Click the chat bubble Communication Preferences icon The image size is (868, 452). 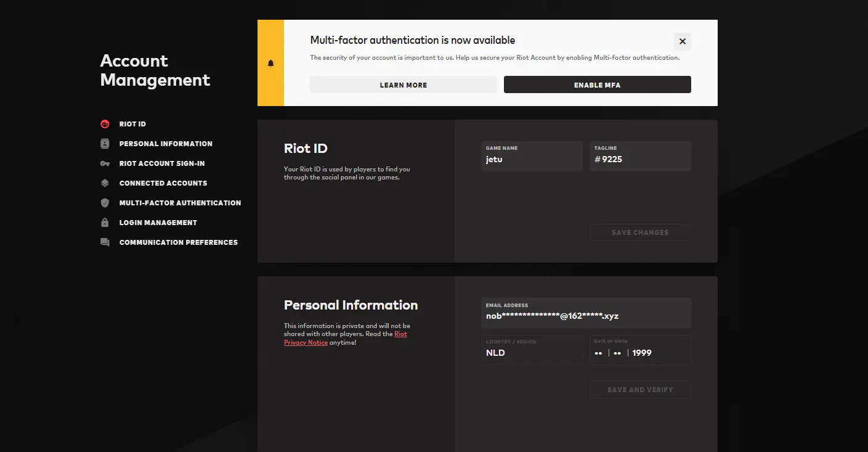click(x=105, y=242)
